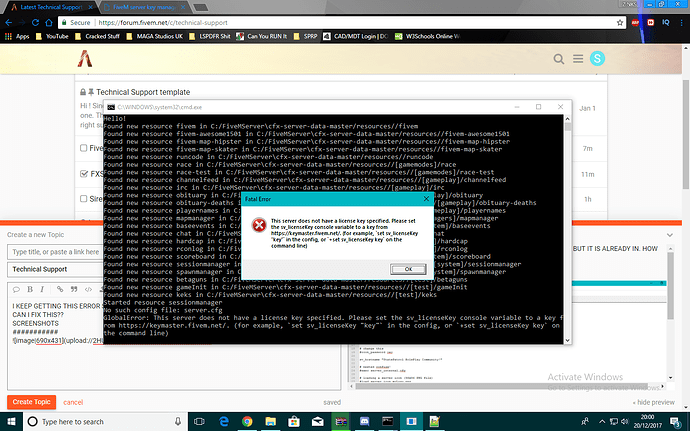Screen dimensions: 690x431
Task: Open Task View on the taskbar
Action: point(199,422)
